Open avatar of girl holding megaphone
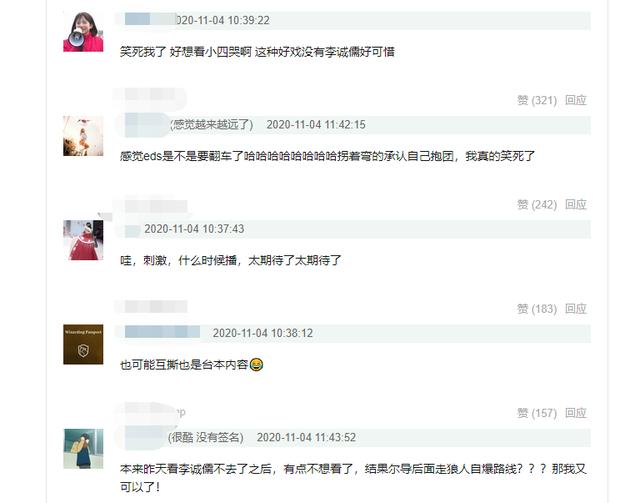This screenshot has height=503, width=640. coord(83,32)
